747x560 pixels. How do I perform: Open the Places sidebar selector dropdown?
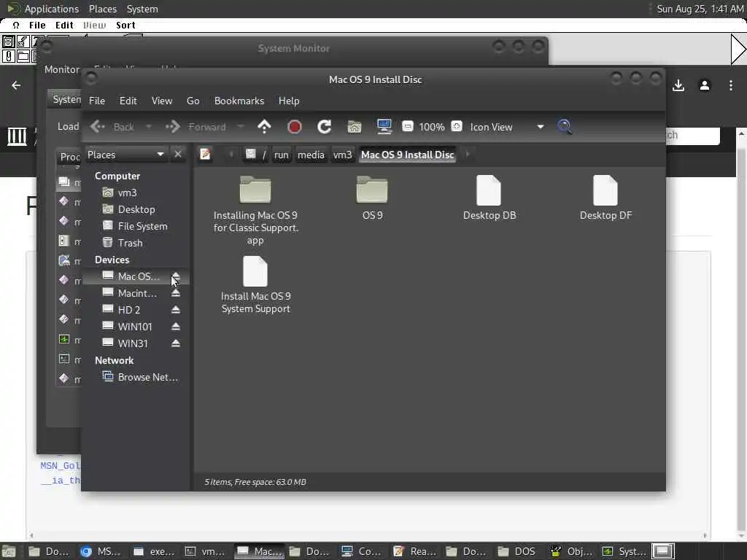[125, 155]
